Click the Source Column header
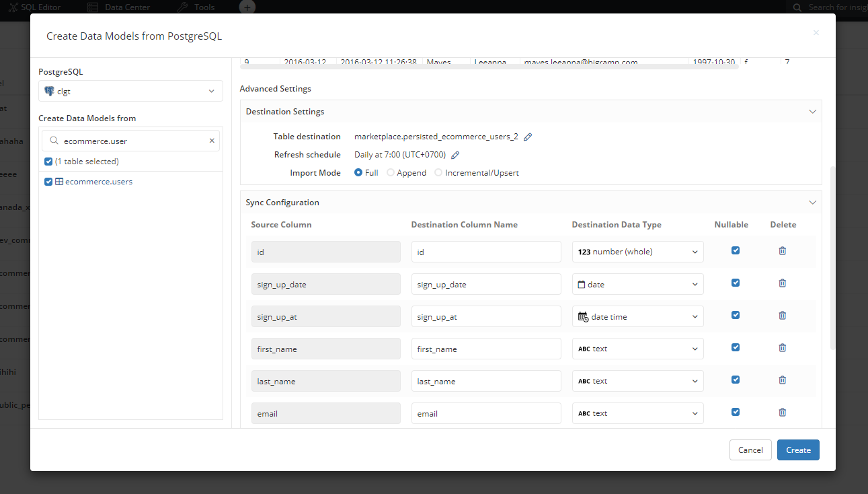Image resolution: width=868 pixels, height=494 pixels. (x=281, y=225)
